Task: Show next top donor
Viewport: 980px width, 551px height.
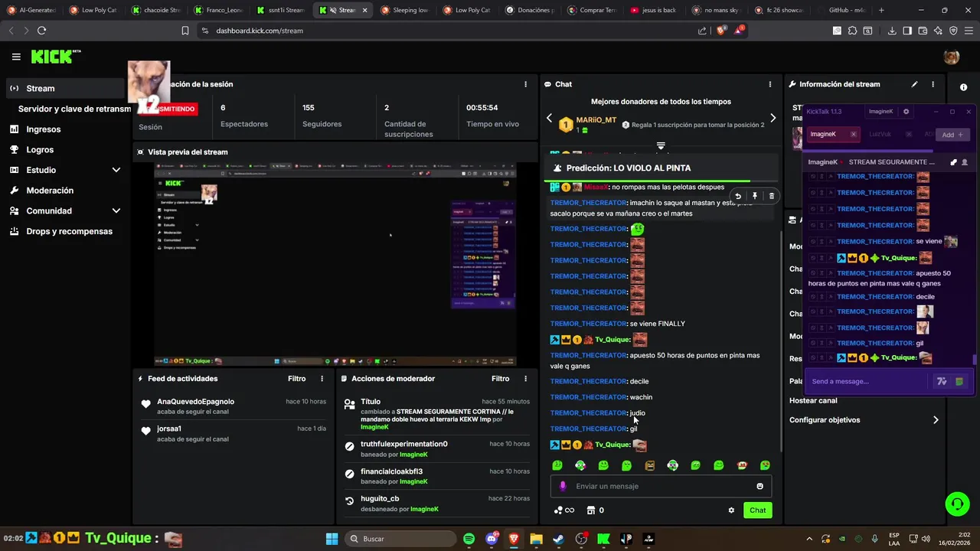Action: click(x=773, y=118)
